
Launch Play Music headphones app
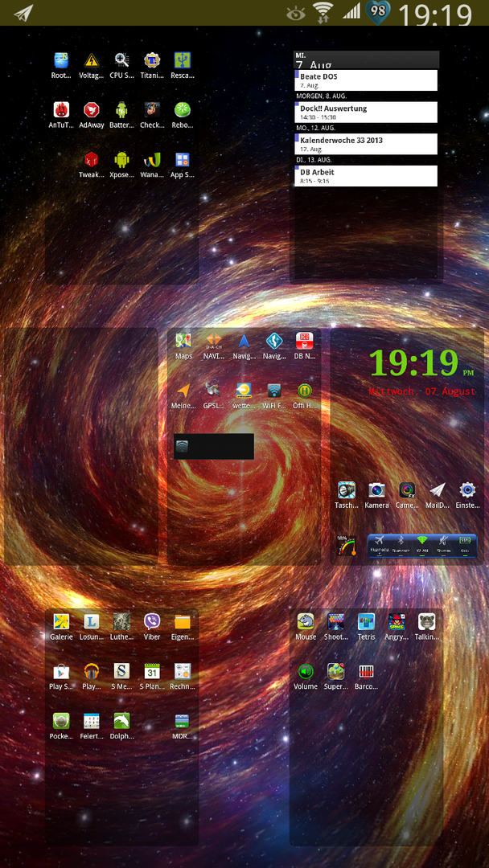(x=92, y=671)
